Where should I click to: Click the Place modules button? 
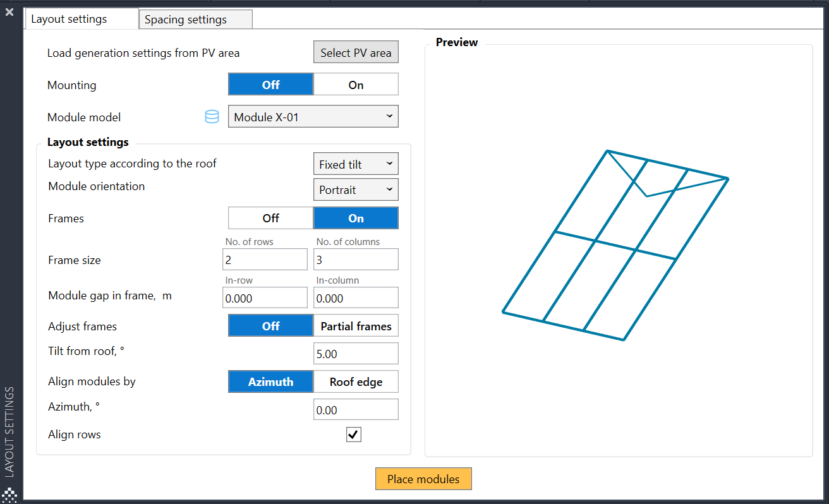point(423,479)
